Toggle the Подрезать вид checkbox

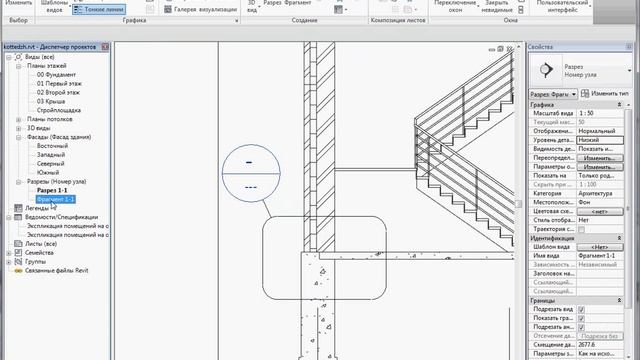pos(582,309)
